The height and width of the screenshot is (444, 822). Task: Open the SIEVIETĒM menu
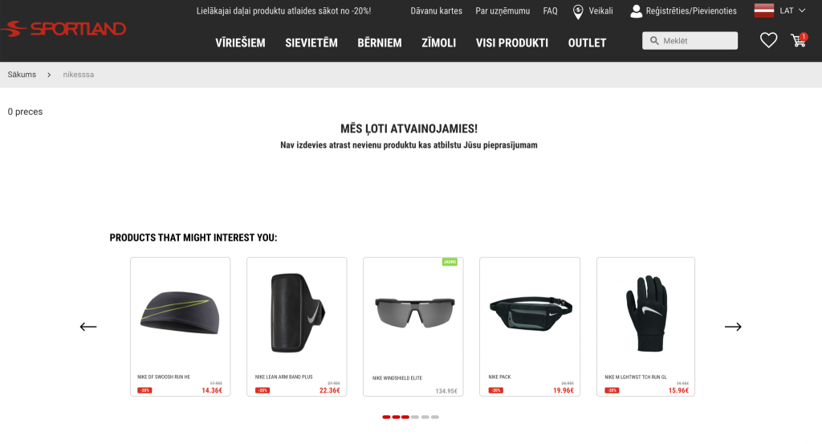tap(311, 43)
